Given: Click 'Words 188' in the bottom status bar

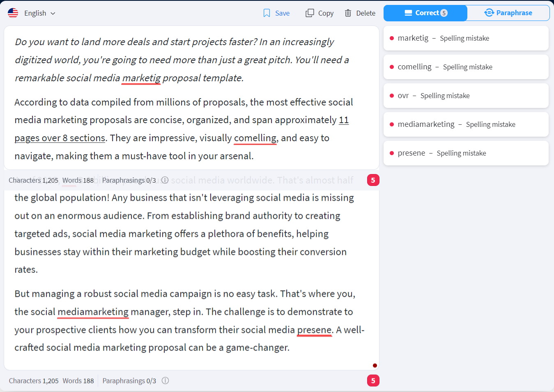Looking at the screenshot, I should point(78,381).
